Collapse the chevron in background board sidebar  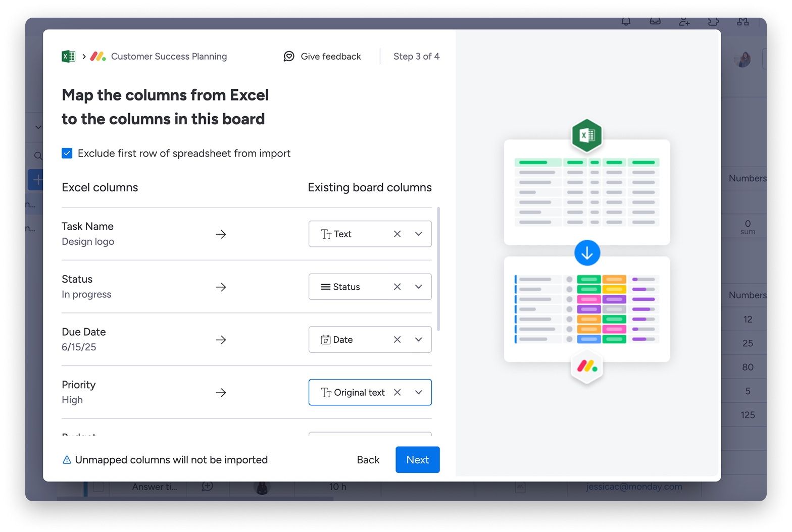click(x=38, y=127)
